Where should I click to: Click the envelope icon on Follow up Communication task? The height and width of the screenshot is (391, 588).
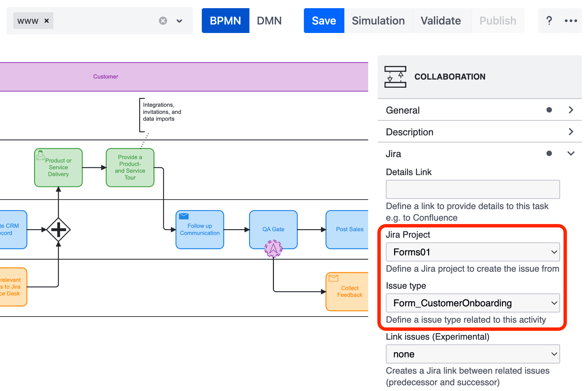pos(183,216)
